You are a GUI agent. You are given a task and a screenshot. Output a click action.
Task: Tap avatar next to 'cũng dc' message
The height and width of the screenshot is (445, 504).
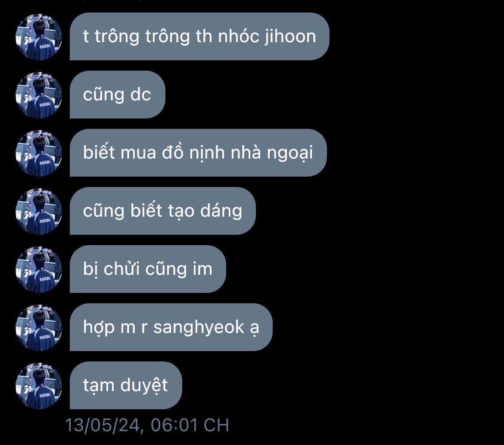[x=39, y=95]
